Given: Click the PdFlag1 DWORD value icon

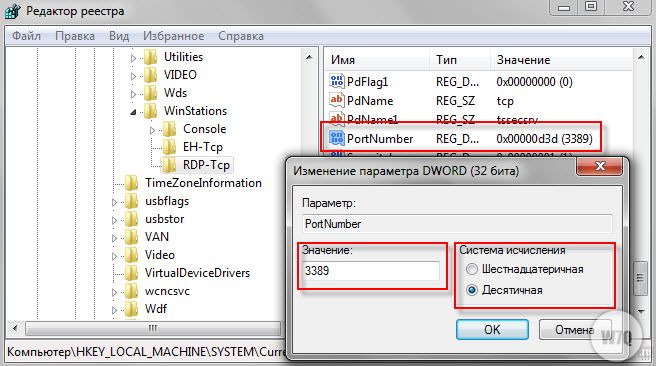Looking at the screenshot, I should 337,81.
